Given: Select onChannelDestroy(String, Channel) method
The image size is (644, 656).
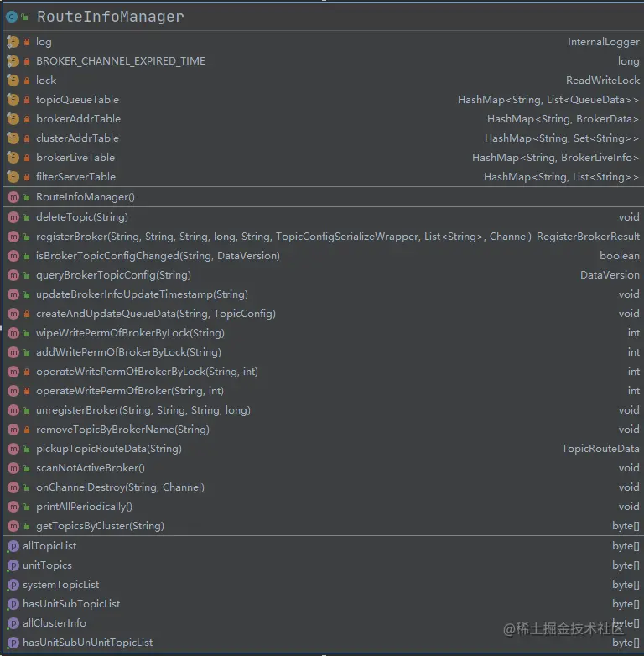Looking at the screenshot, I should click(120, 487).
